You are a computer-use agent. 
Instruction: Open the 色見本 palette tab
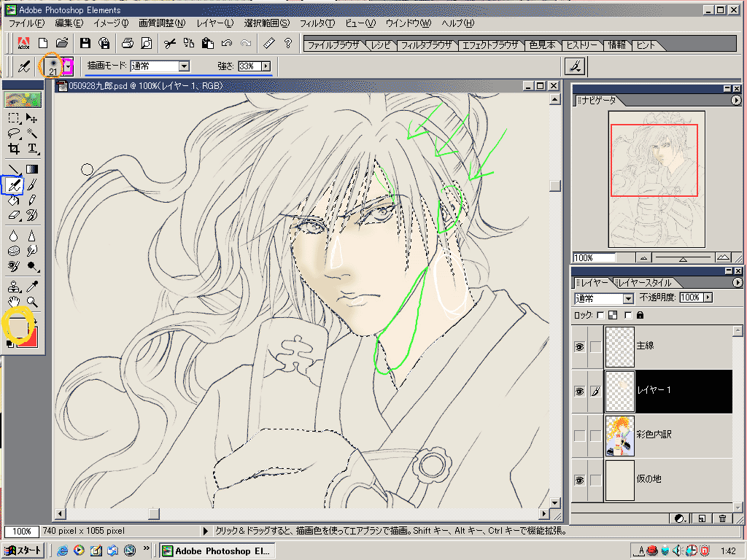point(542,44)
